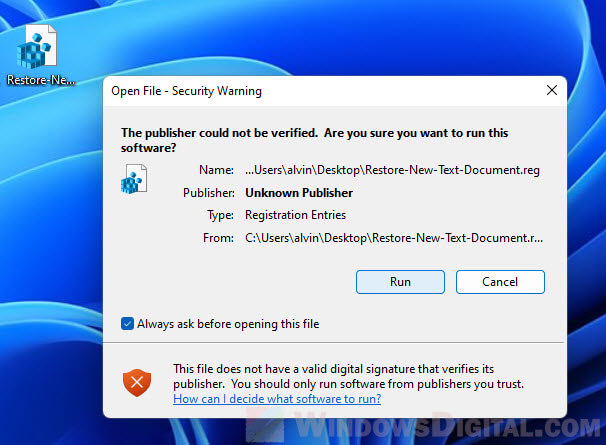Click the 'valid digital signature' warning text
Screen dimensions: 606x445
click(348, 376)
